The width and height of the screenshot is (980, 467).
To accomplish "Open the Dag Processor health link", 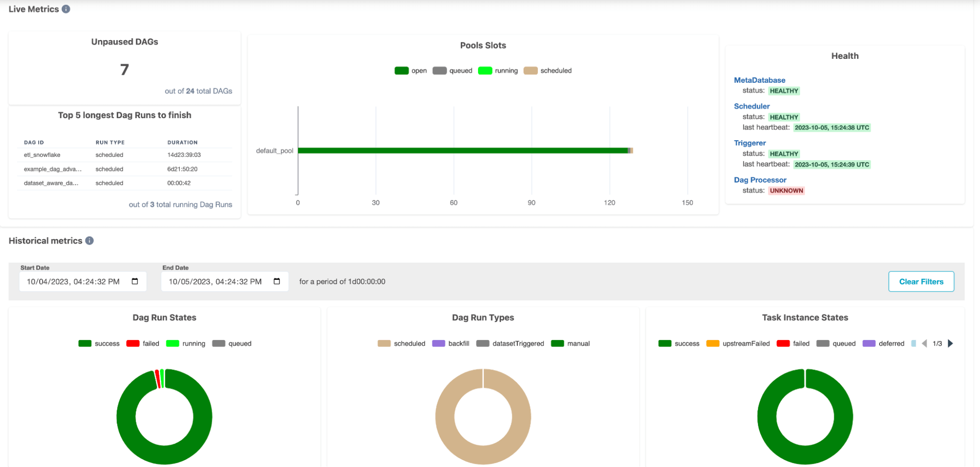I will click(x=760, y=180).
